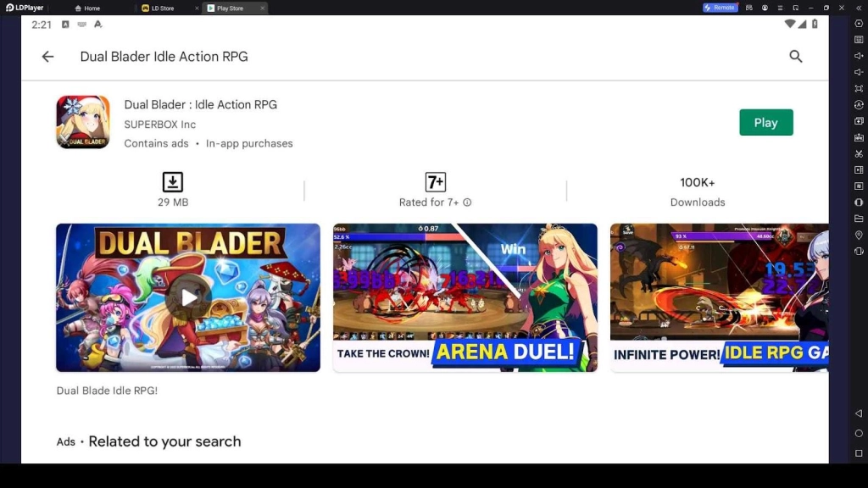The image size is (868, 488).
Task: Decrease volume with the sidebar speaker icon
Action: tap(859, 72)
